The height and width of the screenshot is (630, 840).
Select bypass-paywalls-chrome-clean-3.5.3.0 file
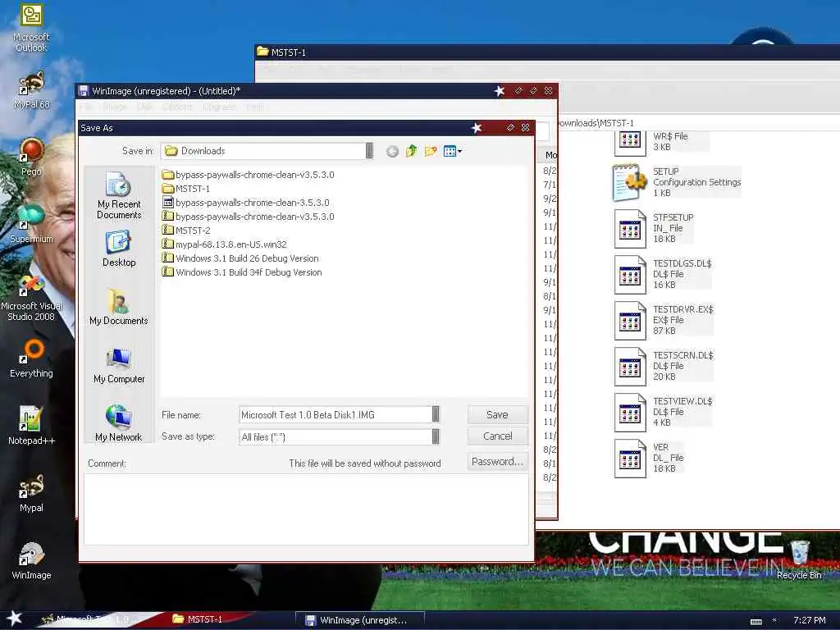click(246, 203)
